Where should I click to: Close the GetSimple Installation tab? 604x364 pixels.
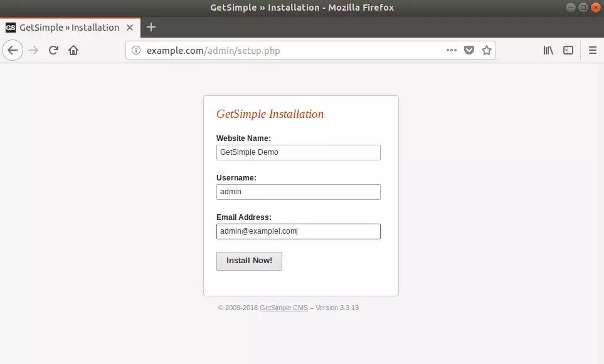click(130, 28)
